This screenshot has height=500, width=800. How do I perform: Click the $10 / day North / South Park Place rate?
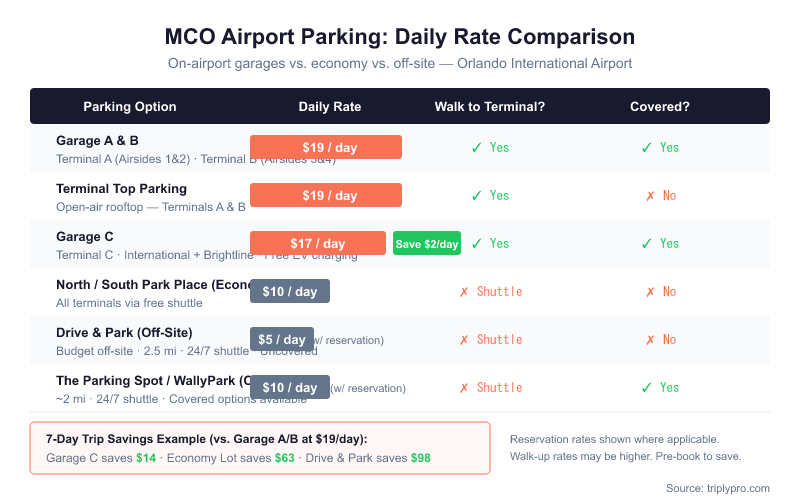click(290, 291)
